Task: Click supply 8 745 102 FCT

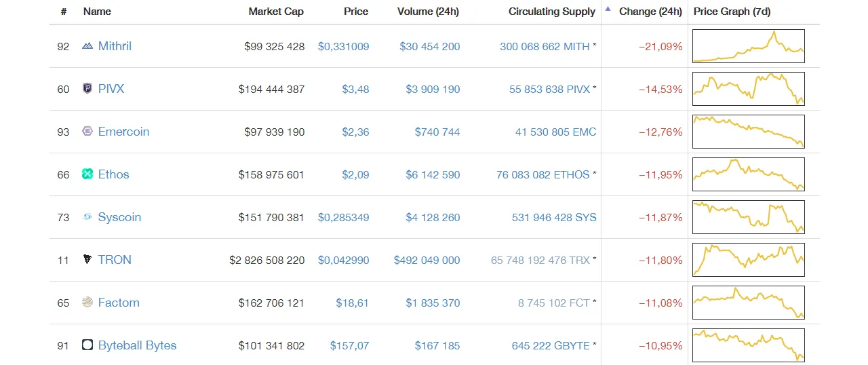Action: (554, 303)
